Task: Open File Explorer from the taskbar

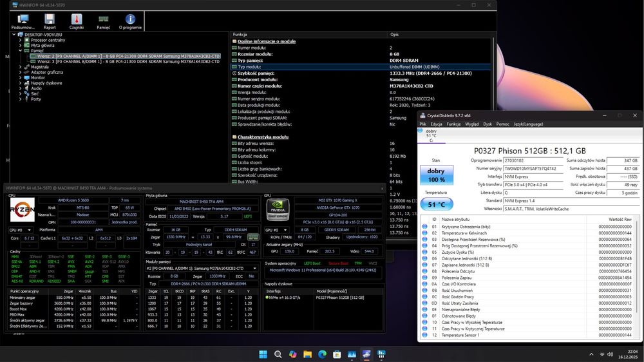Action: click(307, 354)
